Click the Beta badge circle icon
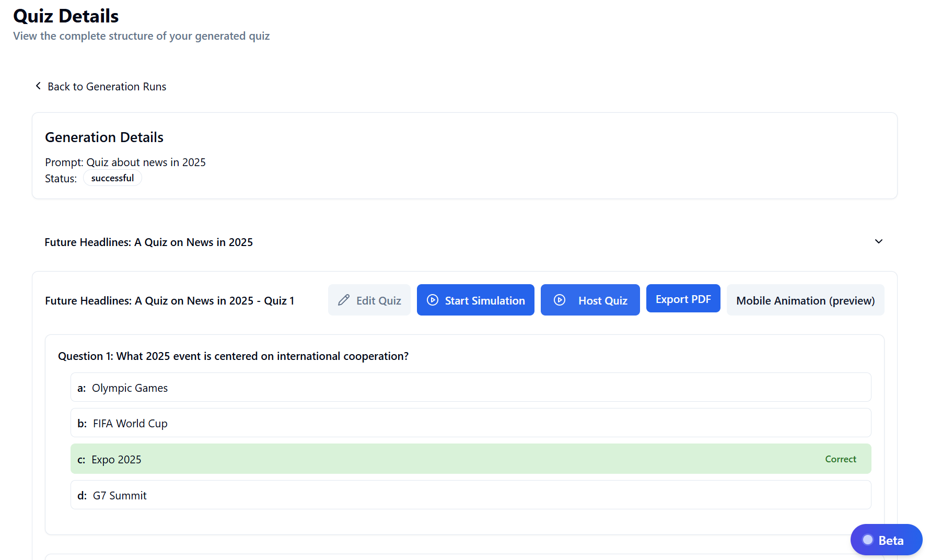The image size is (930, 560). (x=868, y=540)
